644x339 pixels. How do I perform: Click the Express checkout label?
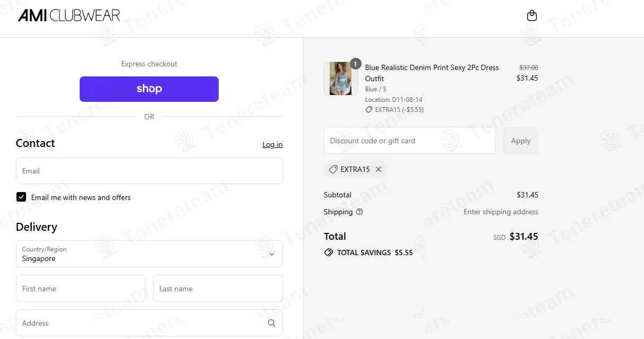tap(149, 64)
